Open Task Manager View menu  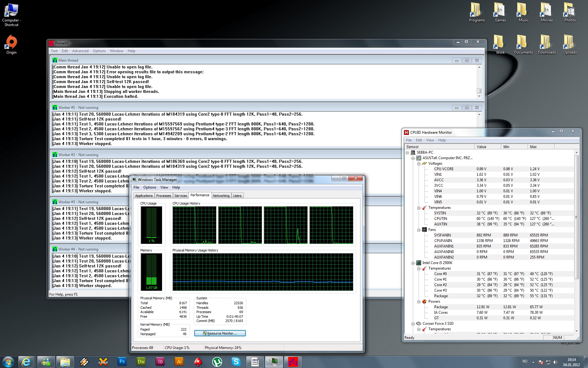point(164,187)
